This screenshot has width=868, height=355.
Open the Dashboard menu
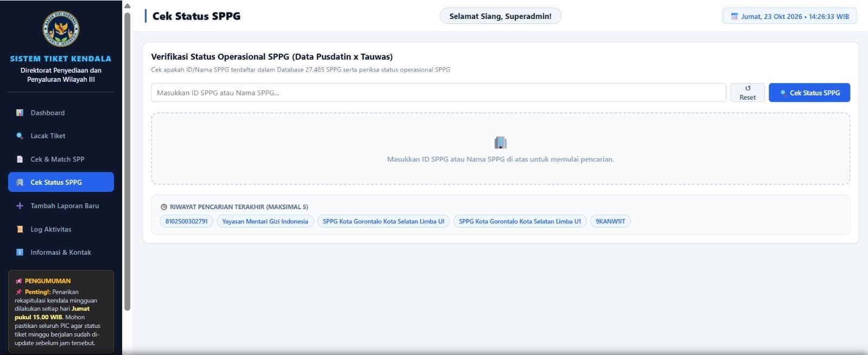click(x=61, y=113)
